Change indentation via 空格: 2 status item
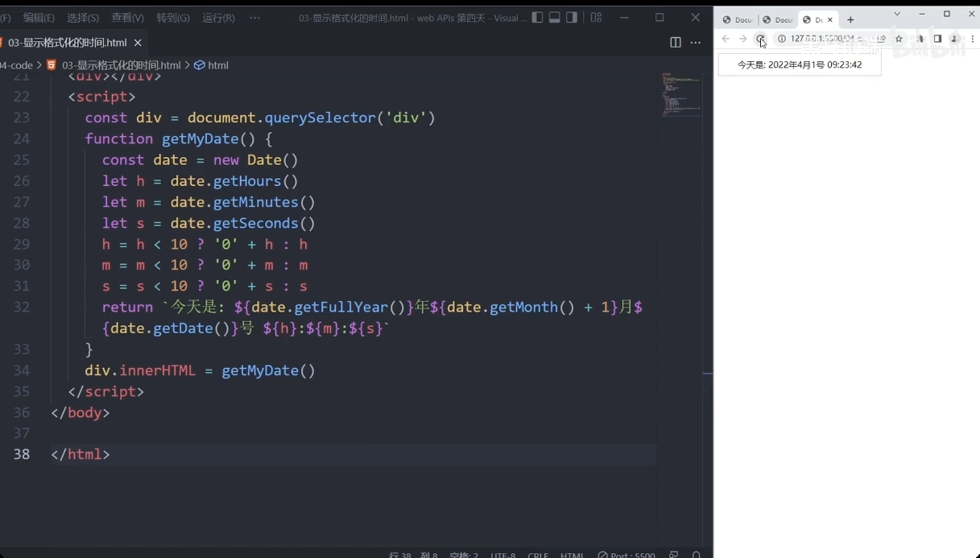The width and height of the screenshot is (980, 558). tap(464, 555)
